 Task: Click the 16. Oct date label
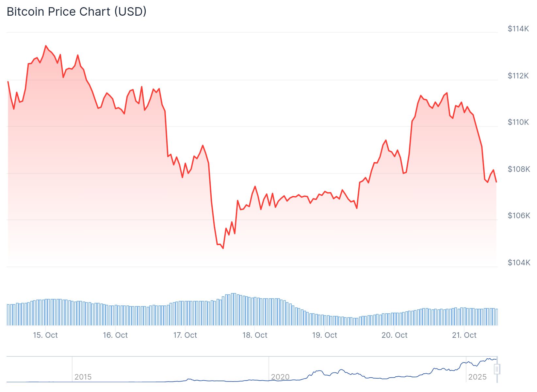115,335
